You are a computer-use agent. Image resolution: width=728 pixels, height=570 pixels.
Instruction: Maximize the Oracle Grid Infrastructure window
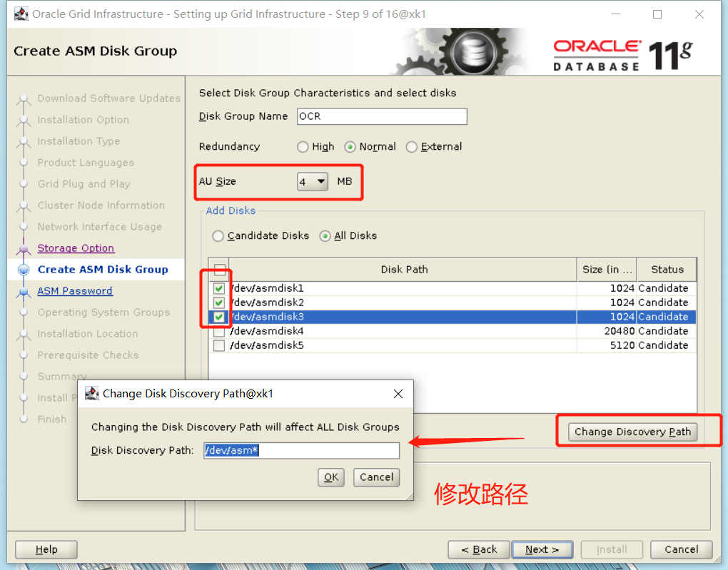click(657, 14)
